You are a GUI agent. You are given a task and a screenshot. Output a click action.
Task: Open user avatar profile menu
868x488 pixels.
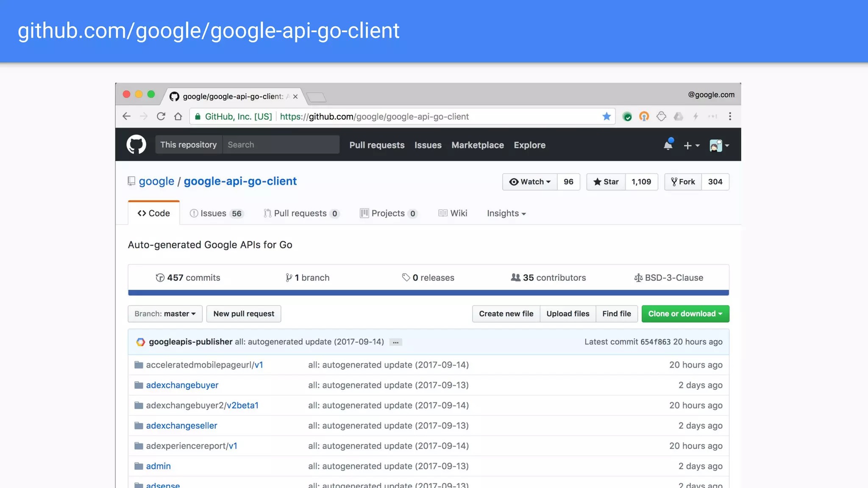pos(719,145)
